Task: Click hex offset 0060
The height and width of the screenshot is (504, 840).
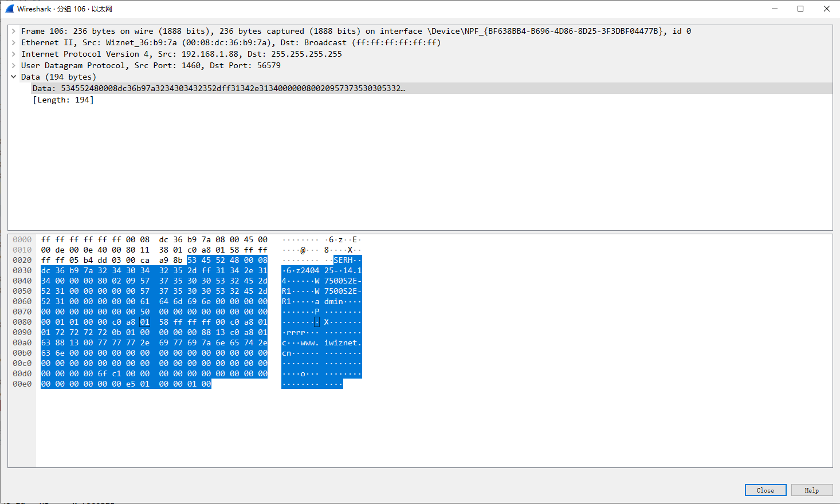Action: 22,301
